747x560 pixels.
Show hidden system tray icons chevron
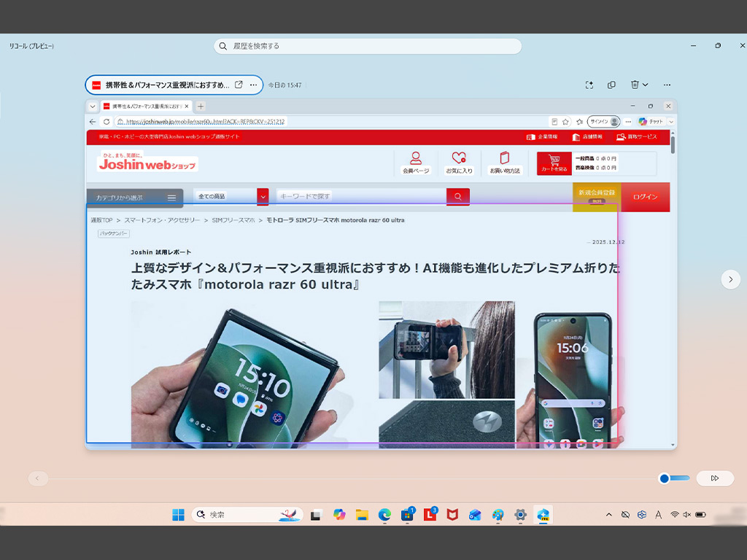pyautogui.click(x=609, y=515)
